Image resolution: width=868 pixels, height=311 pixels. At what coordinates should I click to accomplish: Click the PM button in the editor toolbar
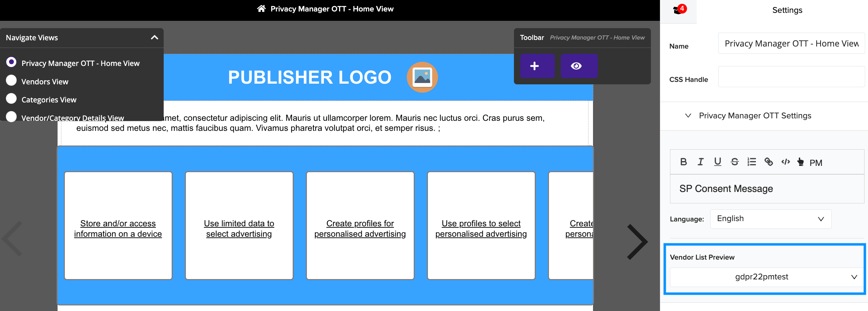pyautogui.click(x=816, y=163)
